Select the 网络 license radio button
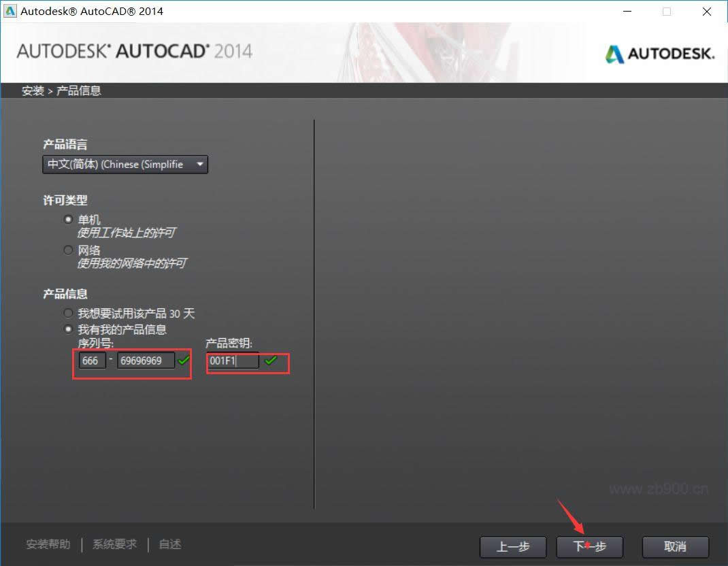This screenshot has width=728, height=566. click(68, 250)
